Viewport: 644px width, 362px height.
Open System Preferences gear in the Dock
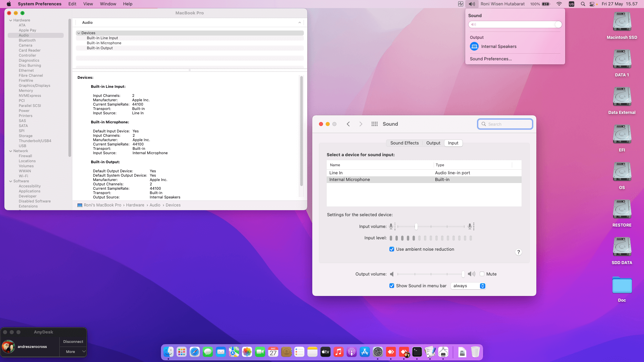pos(378,352)
